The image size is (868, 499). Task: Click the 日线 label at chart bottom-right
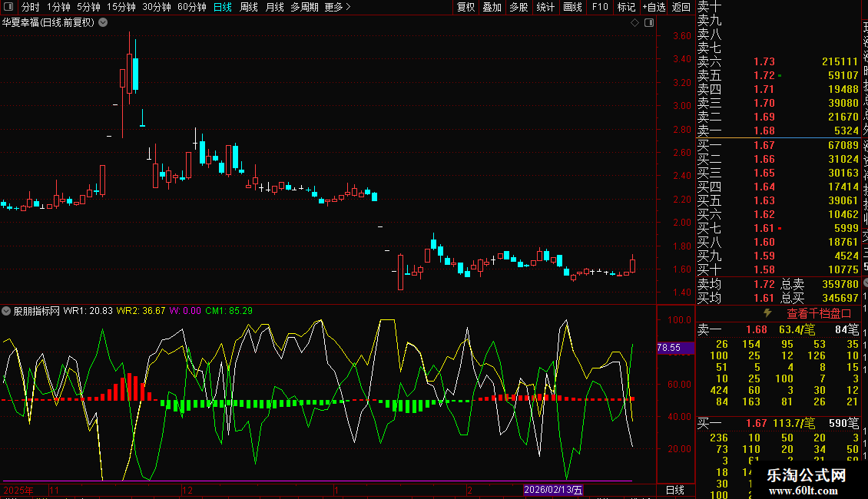coord(674,490)
